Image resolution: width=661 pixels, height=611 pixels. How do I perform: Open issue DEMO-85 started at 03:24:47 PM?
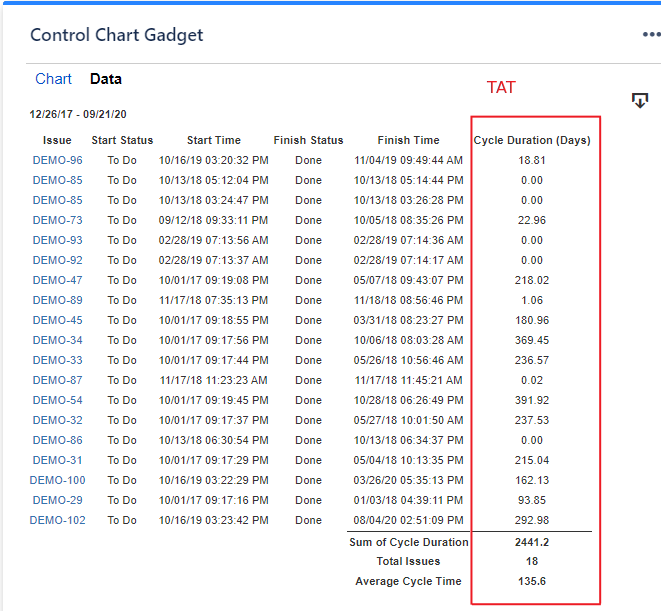pos(57,200)
